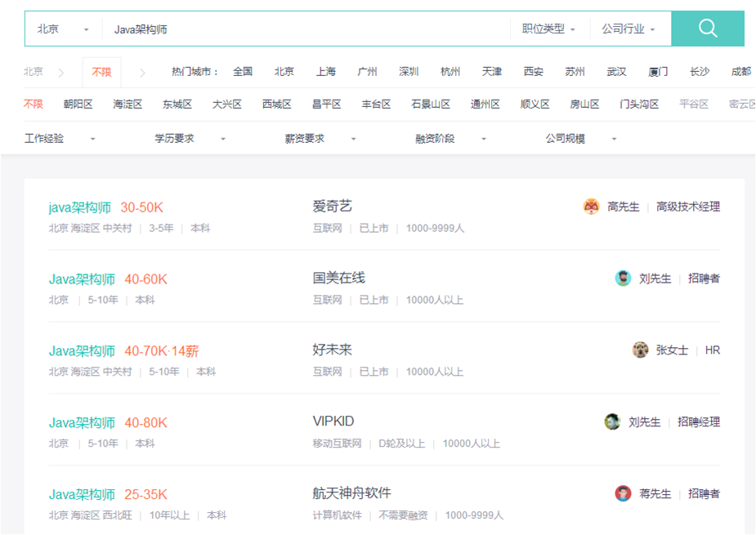Click the Java架构师 search input field
The height and width of the screenshot is (535, 756).
click(x=306, y=29)
